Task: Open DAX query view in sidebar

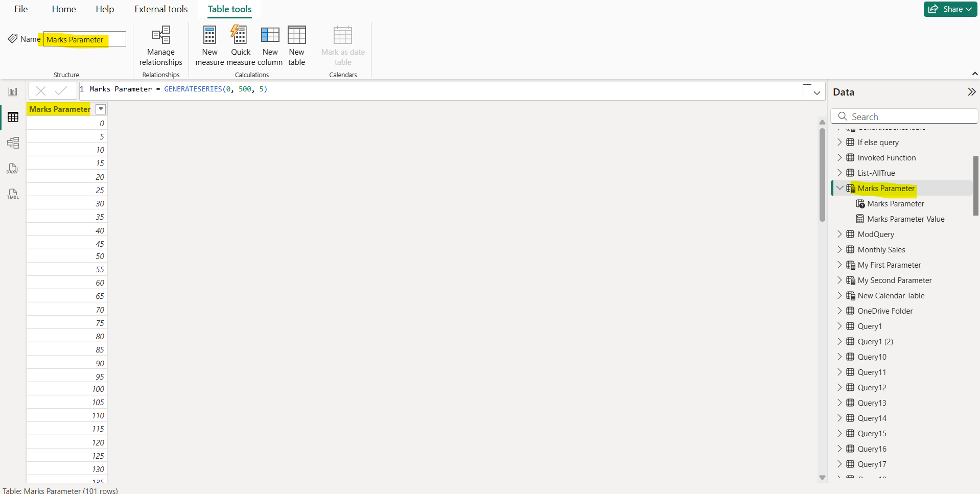Action: click(x=13, y=169)
